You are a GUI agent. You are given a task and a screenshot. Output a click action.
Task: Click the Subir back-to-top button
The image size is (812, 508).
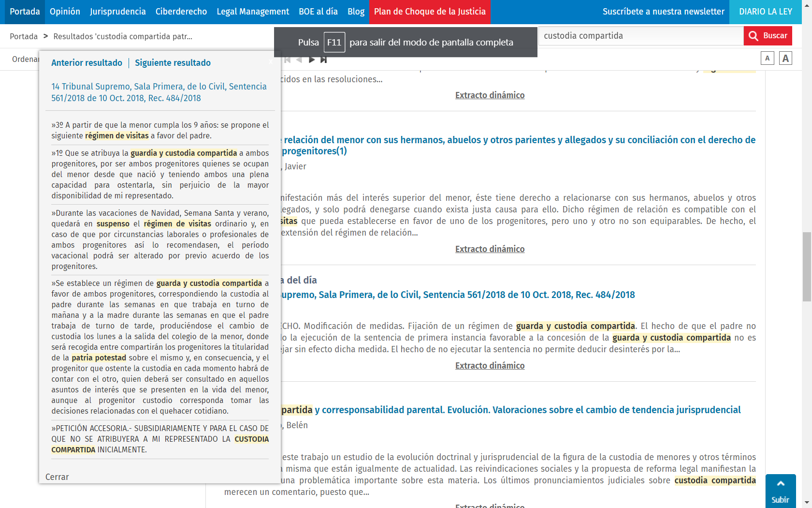tap(781, 491)
